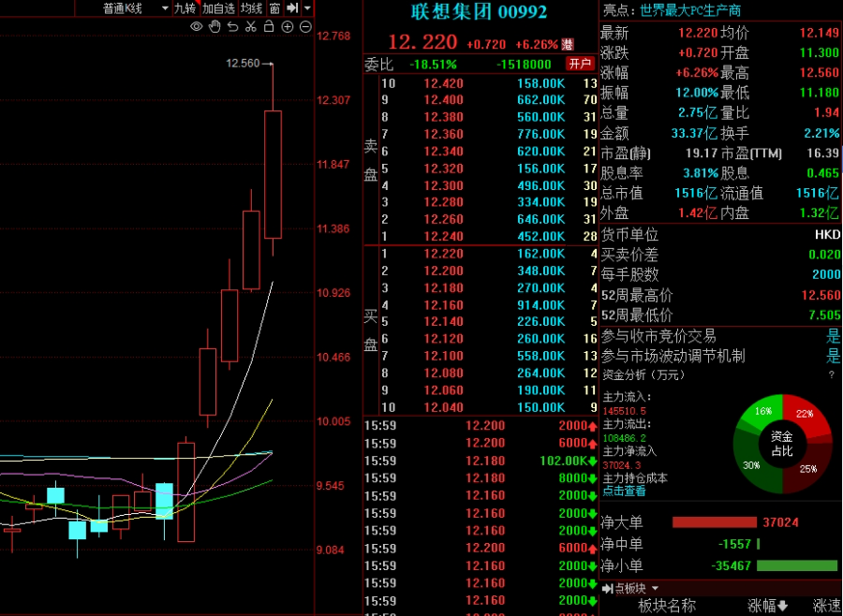Select the scissors cut tool
The height and width of the screenshot is (616, 843).
250,27
